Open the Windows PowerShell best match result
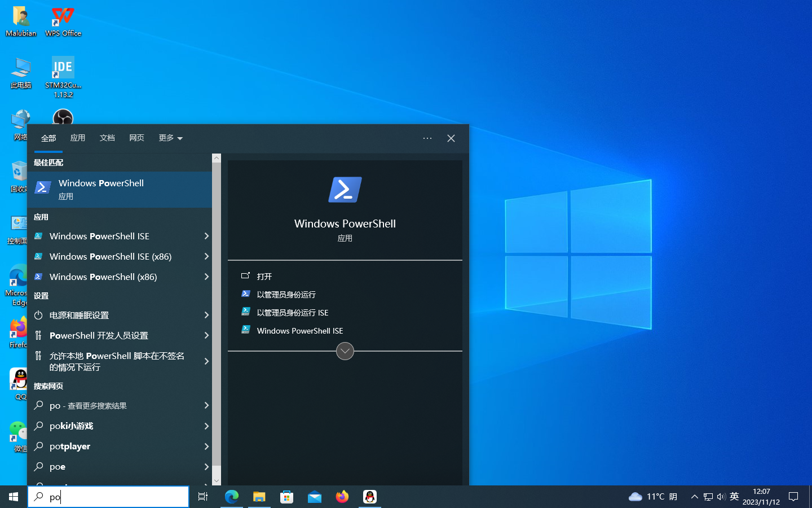This screenshot has width=812, height=508. click(x=120, y=190)
